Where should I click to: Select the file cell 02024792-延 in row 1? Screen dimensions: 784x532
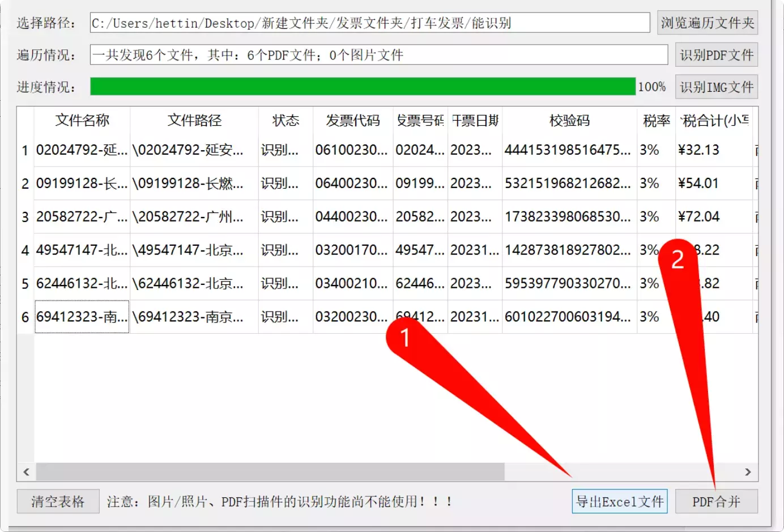(x=82, y=150)
